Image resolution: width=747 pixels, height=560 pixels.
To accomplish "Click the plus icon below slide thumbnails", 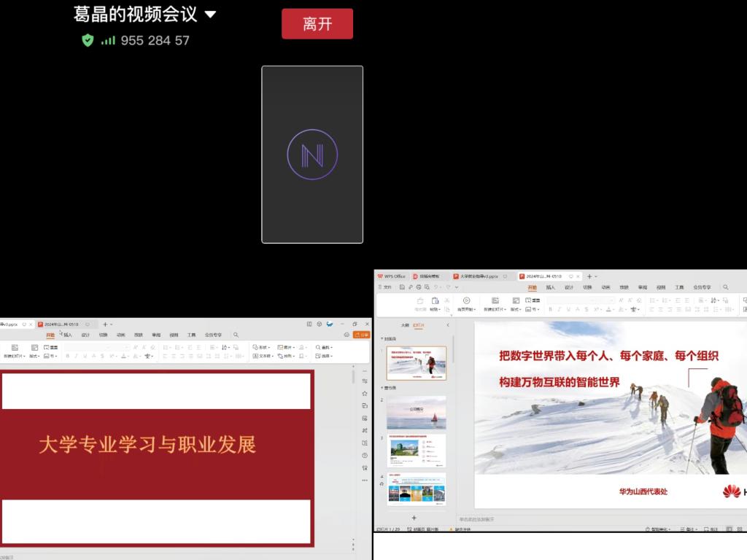I will 414,518.
